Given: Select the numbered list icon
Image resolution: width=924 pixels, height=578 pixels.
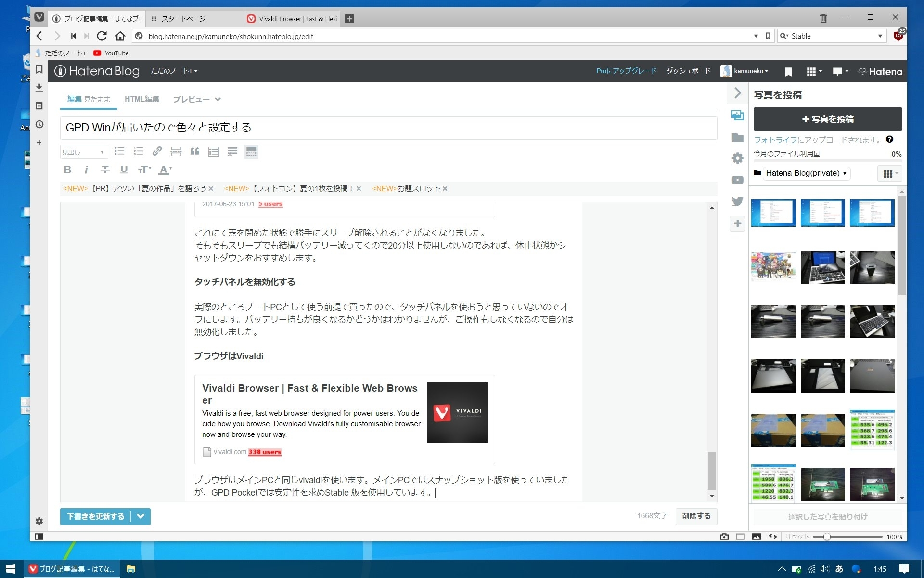Looking at the screenshot, I should tap(138, 151).
